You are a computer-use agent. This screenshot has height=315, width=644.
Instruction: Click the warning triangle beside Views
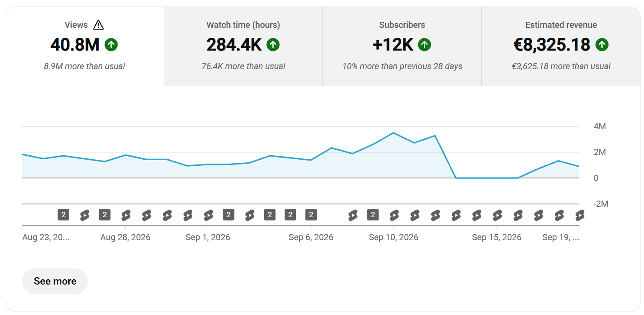pyautogui.click(x=98, y=25)
